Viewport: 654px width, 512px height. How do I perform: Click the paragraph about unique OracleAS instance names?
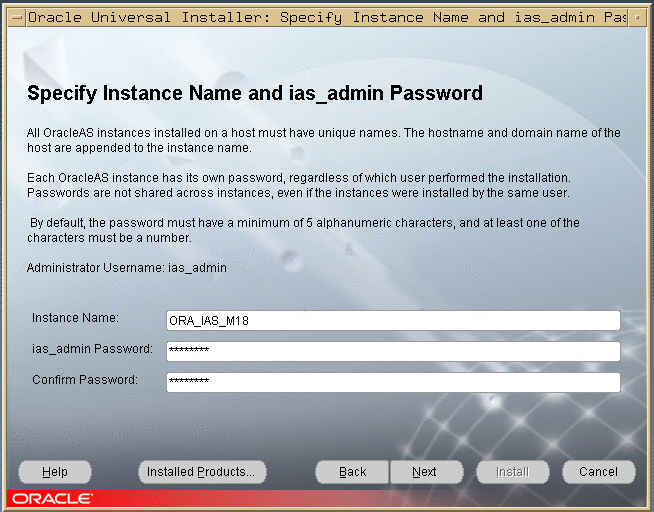click(x=324, y=140)
